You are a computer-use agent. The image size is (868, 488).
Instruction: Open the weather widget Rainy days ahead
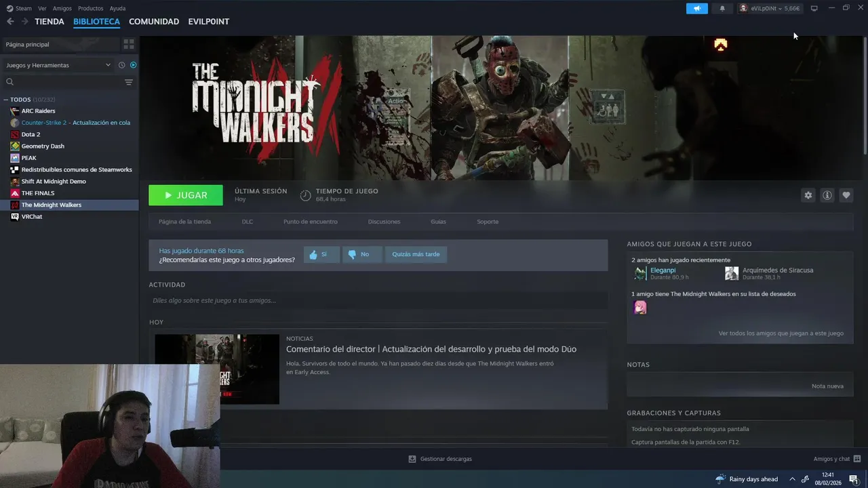tap(746, 479)
